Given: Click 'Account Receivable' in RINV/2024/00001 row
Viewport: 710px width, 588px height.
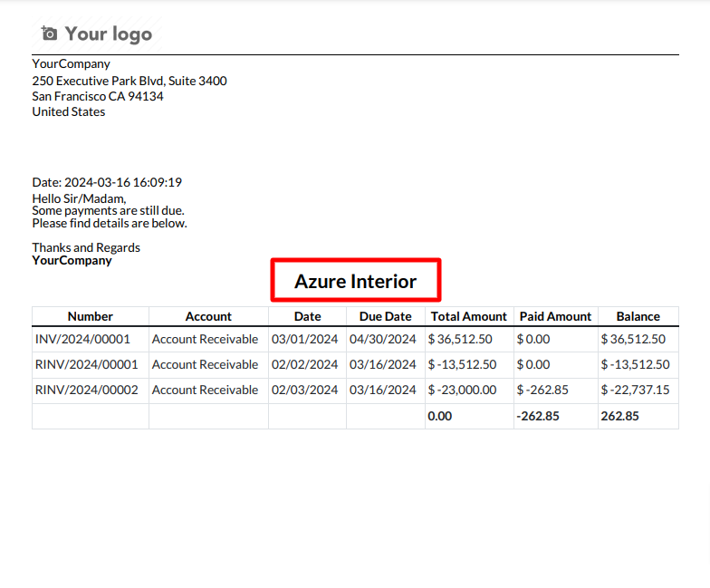Looking at the screenshot, I should pos(205,364).
